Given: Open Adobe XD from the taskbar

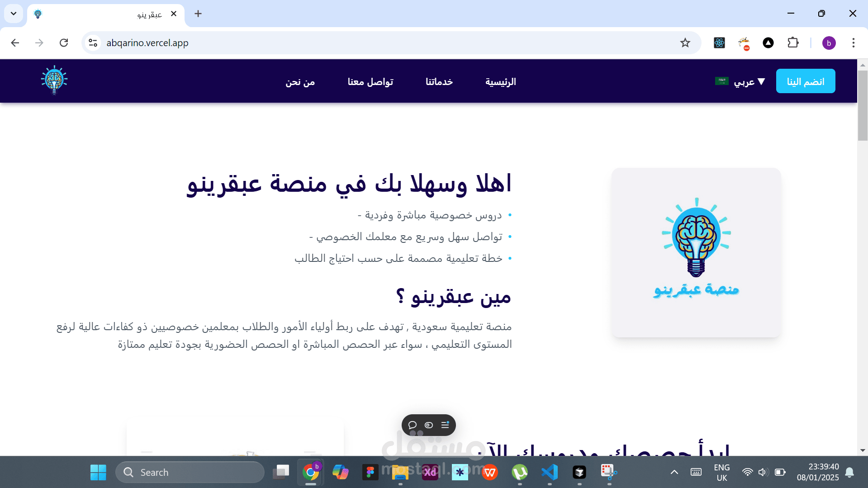Looking at the screenshot, I should [x=430, y=472].
